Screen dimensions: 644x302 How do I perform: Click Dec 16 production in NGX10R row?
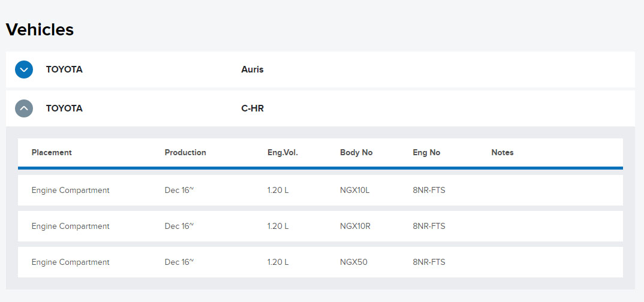179,226
